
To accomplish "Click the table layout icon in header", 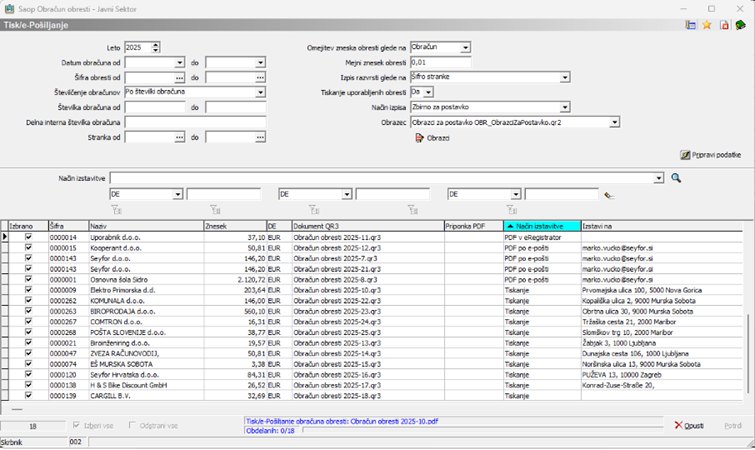I will 689,25.
